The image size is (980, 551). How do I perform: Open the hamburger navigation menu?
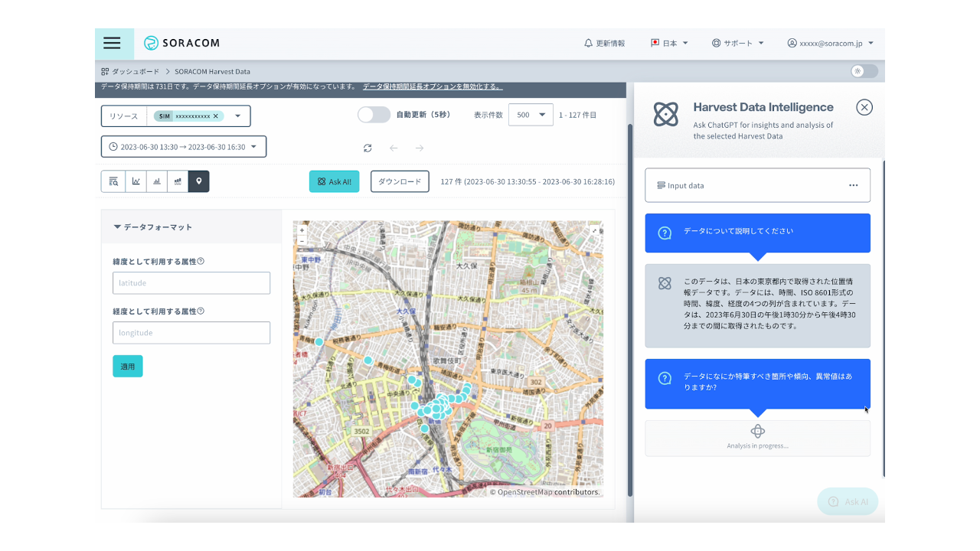pos(113,43)
